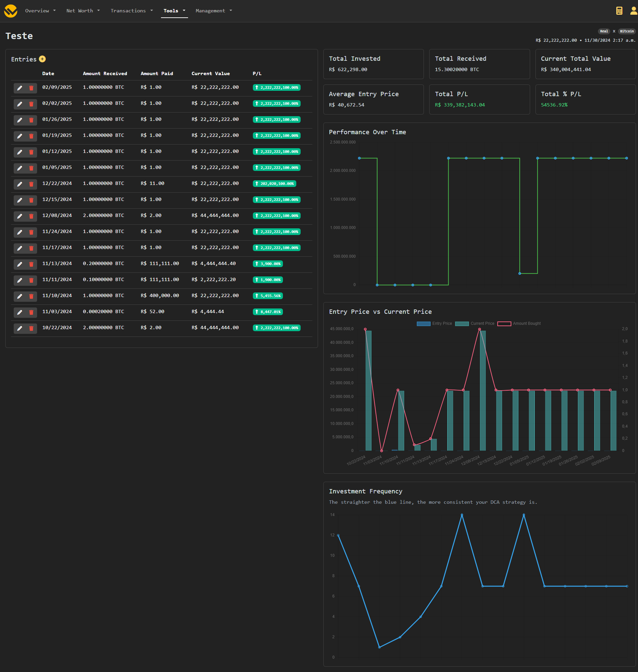Click the 12/22/2024 low point on Performance chart
The height and width of the screenshot is (672, 638).
coord(519,274)
